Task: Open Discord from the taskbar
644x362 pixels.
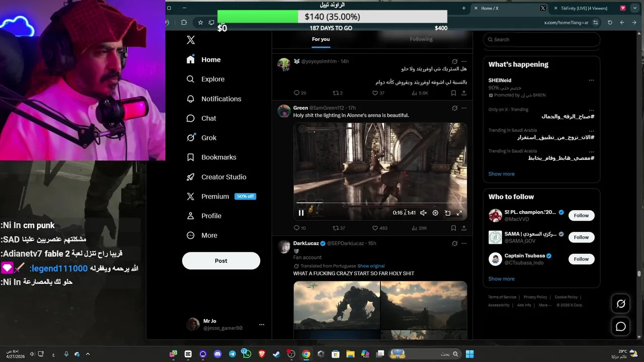Action: coord(217,354)
